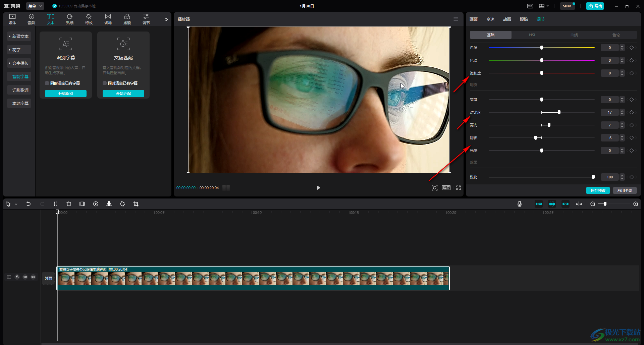Viewport: 644px width, 345px height.
Task: Expand the 文字模板 category
Action: coord(19,63)
